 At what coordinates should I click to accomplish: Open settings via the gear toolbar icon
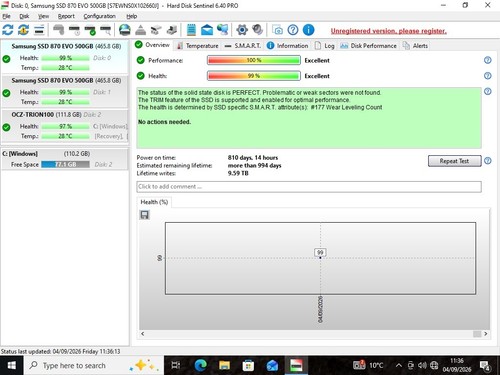(242, 30)
